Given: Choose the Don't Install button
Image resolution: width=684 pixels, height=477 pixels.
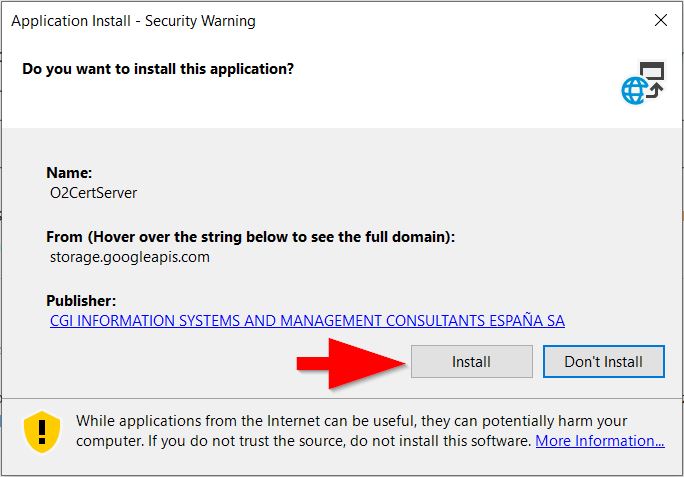Looking at the screenshot, I should 604,361.
